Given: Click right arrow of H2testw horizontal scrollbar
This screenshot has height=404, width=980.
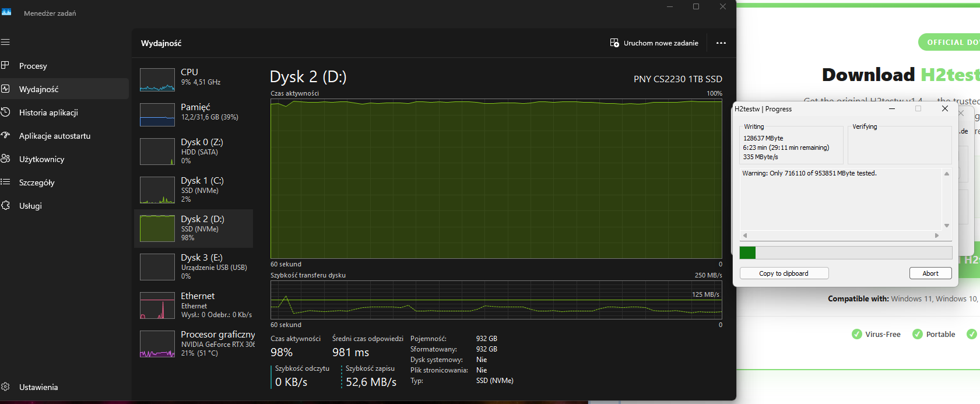Looking at the screenshot, I should [937, 236].
